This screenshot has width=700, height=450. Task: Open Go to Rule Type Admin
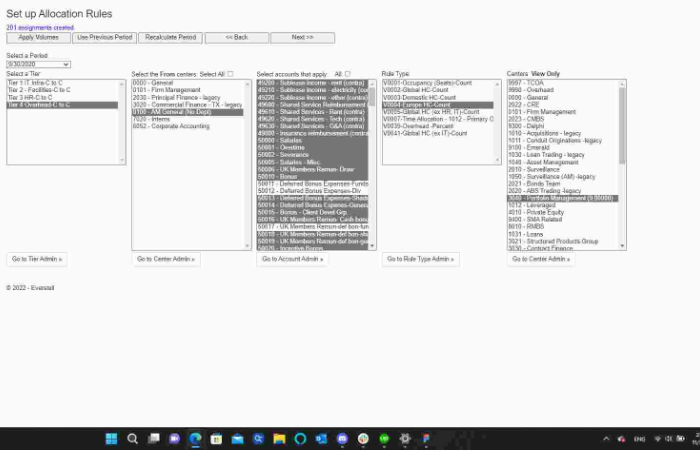[x=421, y=259]
